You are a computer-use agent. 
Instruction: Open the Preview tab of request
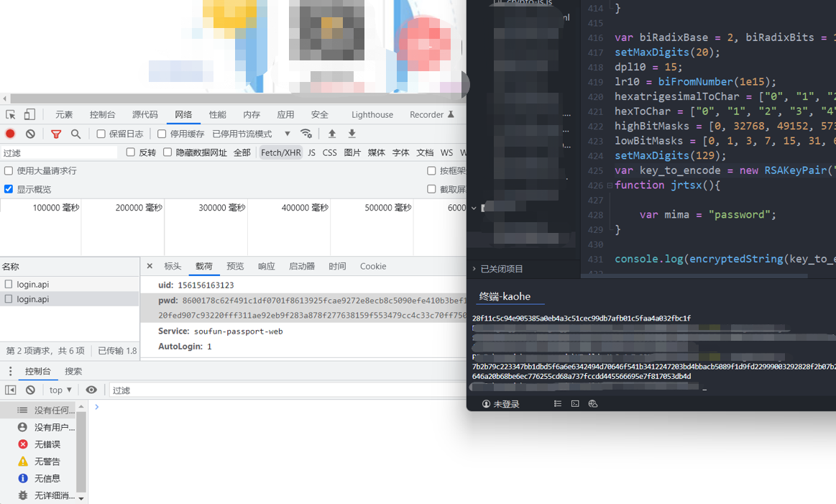pyautogui.click(x=235, y=266)
